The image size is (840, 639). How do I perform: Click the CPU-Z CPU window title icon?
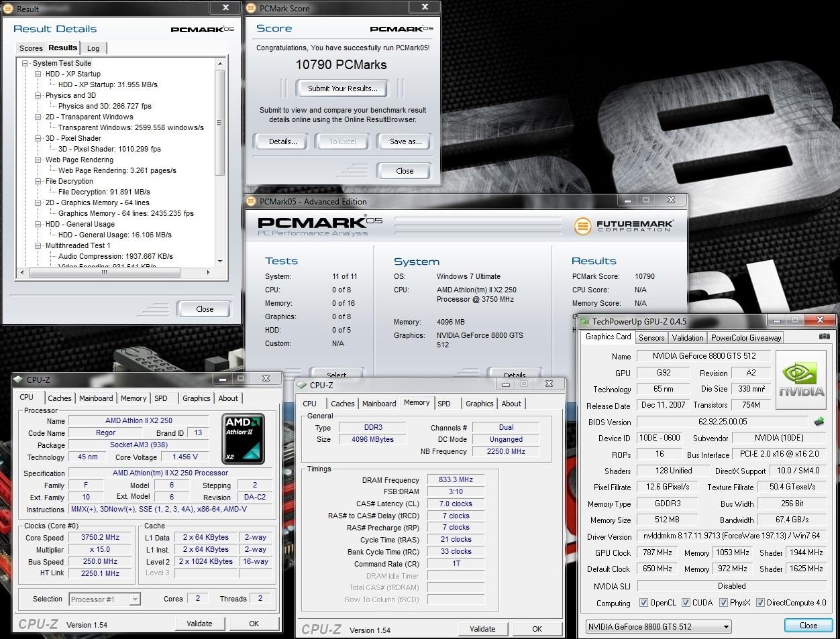tap(18, 380)
